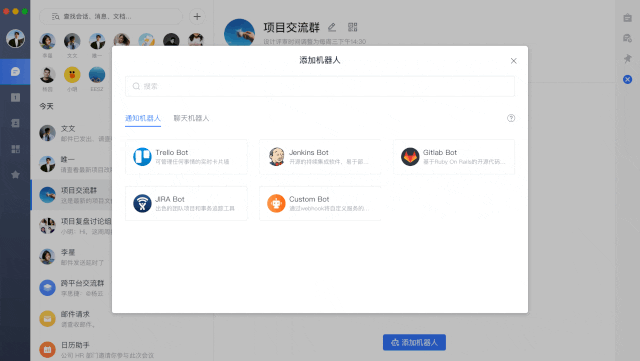Switch to the 聊天机器人 tab
This screenshot has height=361, width=640.
coord(191,118)
